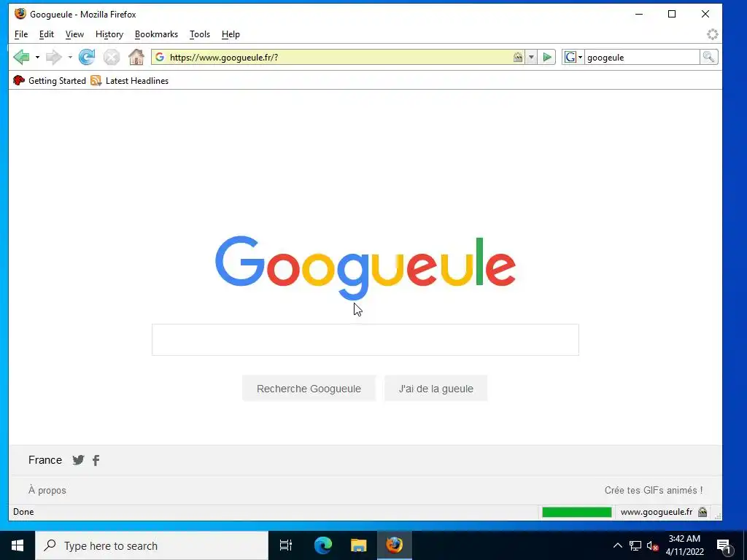Click the Firefox throbber activity icon
This screenshot has width=747, height=560.
click(712, 34)
